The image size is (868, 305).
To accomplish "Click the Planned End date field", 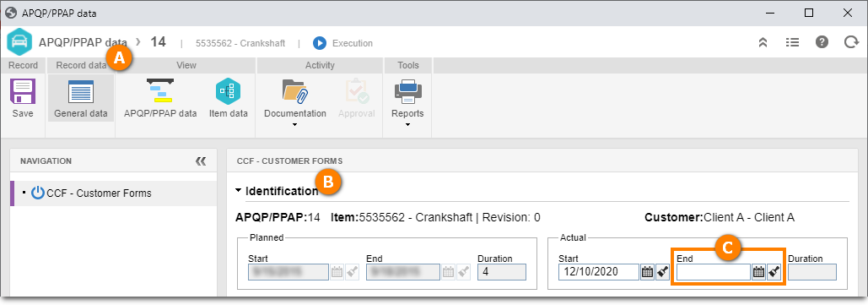I will click(403, 272).
